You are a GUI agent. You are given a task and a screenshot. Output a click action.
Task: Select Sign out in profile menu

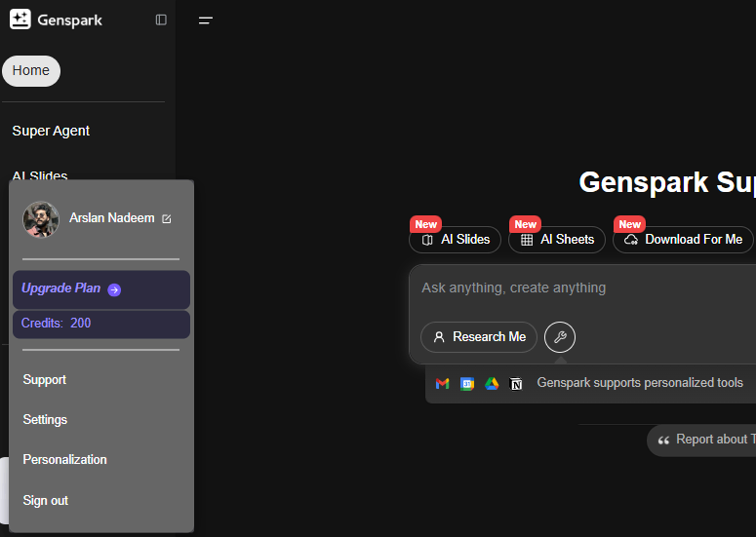pos(46,501)
